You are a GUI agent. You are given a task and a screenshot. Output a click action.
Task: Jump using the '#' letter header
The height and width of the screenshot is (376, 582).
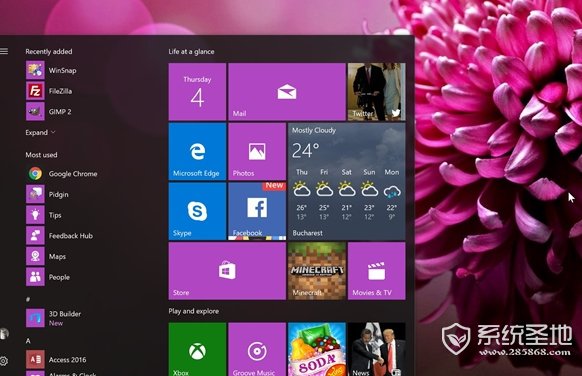click(28, 299)
